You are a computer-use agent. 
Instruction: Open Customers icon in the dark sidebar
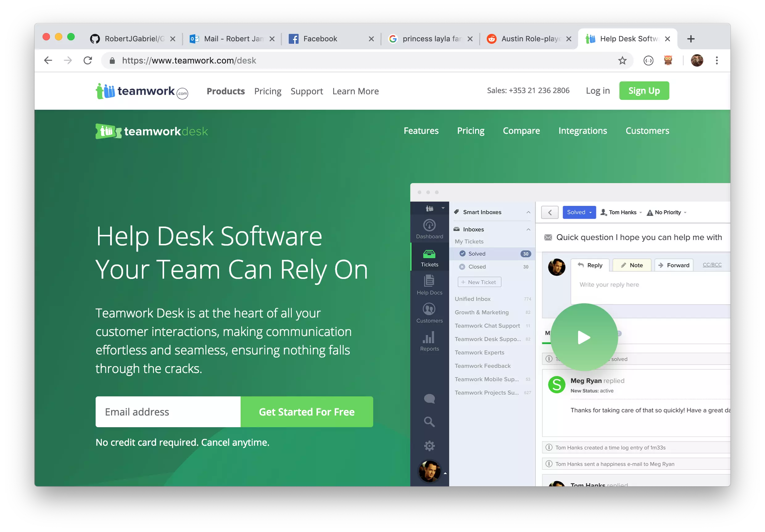tap(429, 313)
